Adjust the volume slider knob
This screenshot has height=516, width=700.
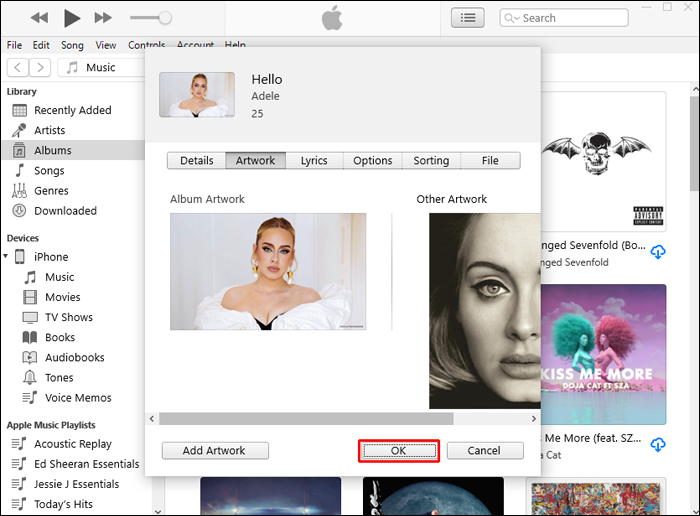pos(165,18)
